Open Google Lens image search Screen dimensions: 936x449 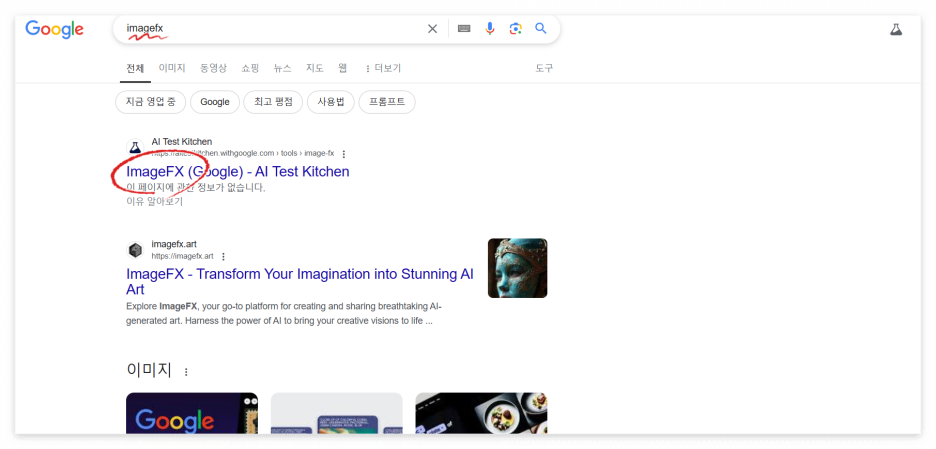[515, 29]
